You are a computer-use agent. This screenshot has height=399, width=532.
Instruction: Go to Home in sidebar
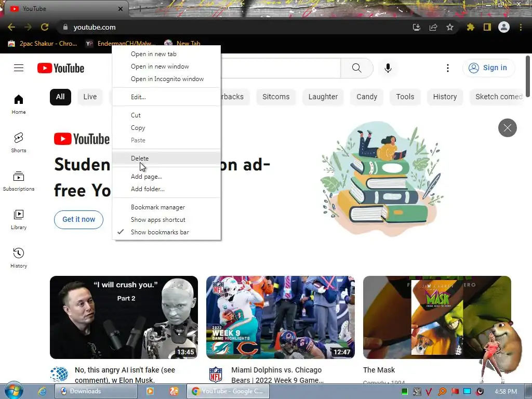click(x=19, y=104)
